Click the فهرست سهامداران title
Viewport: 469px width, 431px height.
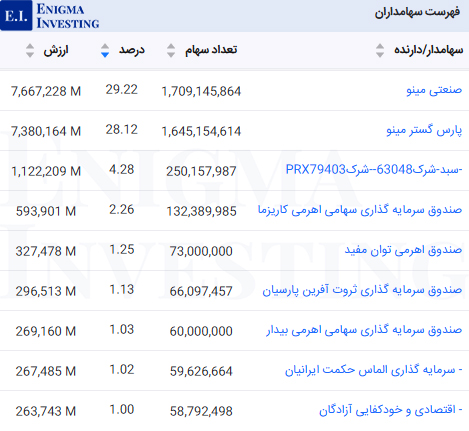pyautogui.click(x=417, y=13)
